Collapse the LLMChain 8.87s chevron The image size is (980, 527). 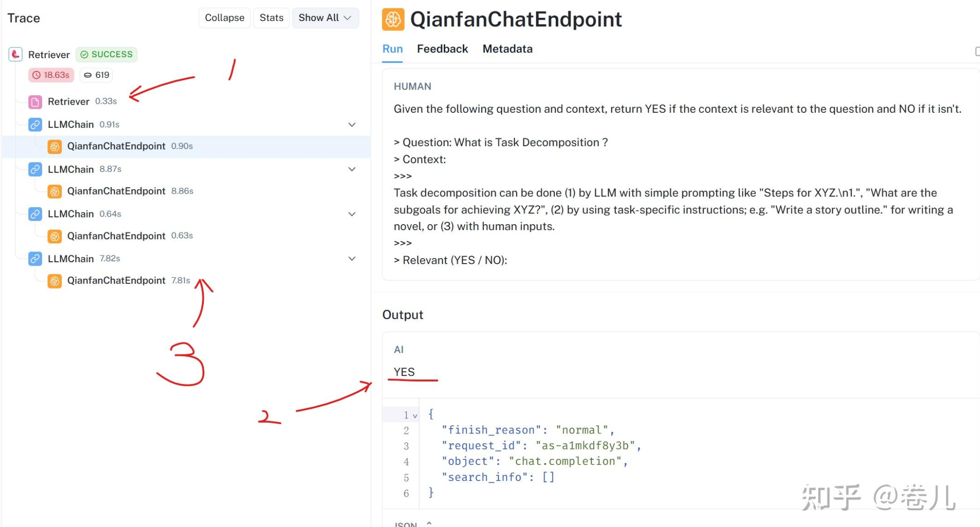point(352,169)
